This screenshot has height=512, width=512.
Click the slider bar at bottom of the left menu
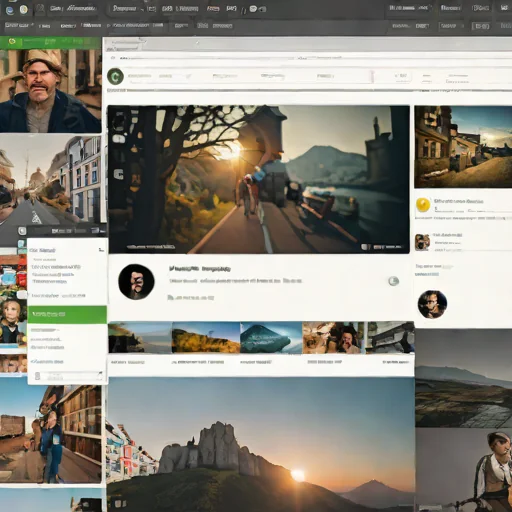click(68, 376)
